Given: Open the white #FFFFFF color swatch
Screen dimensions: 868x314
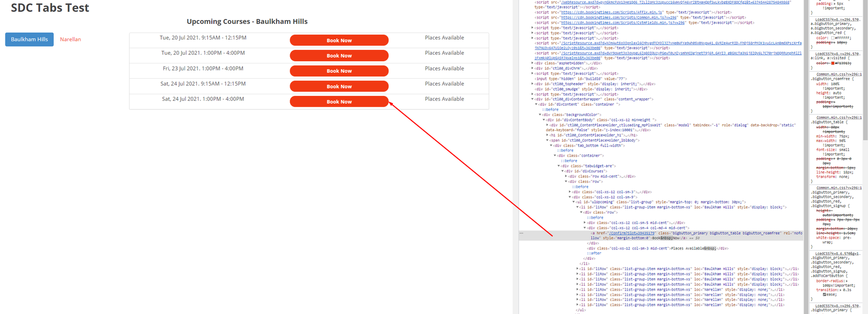Looking at the screenshot, I should [x=833, y=38].
